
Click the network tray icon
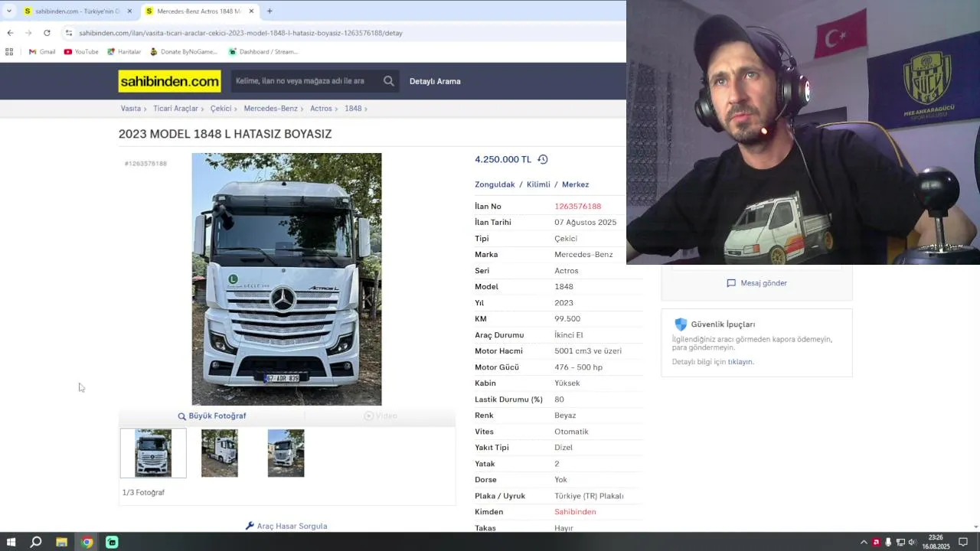[900, 542]
